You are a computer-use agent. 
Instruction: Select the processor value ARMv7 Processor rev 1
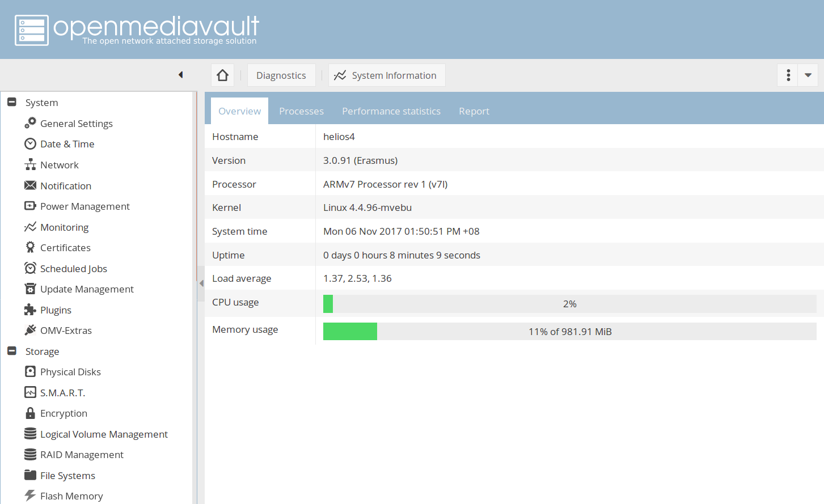tap(386, 184)
